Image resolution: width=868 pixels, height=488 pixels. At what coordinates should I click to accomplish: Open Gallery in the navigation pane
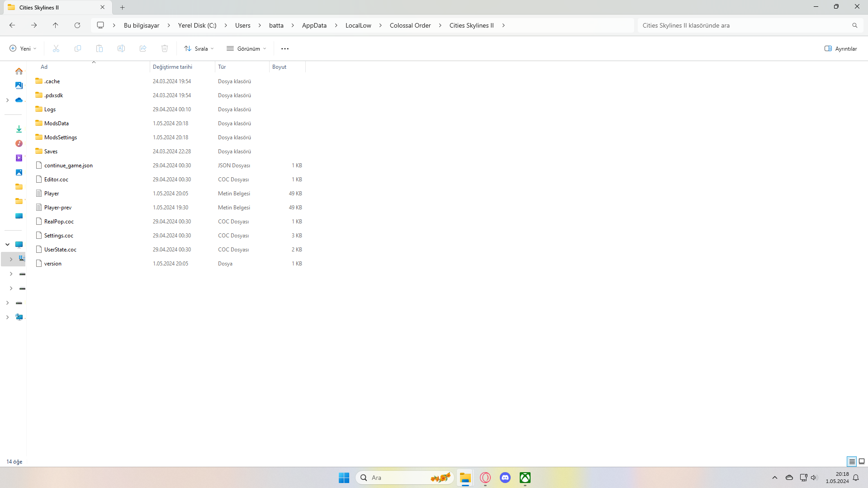point(19,85)
